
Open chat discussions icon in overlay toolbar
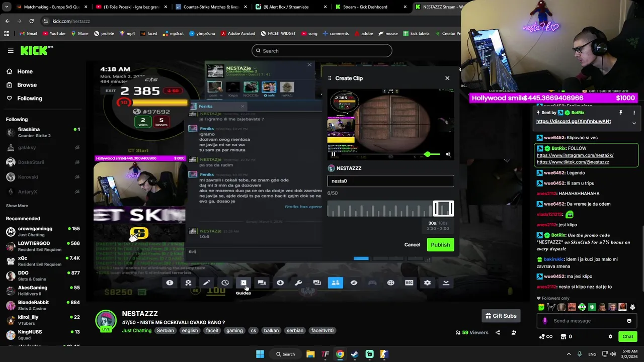point(262,283)
